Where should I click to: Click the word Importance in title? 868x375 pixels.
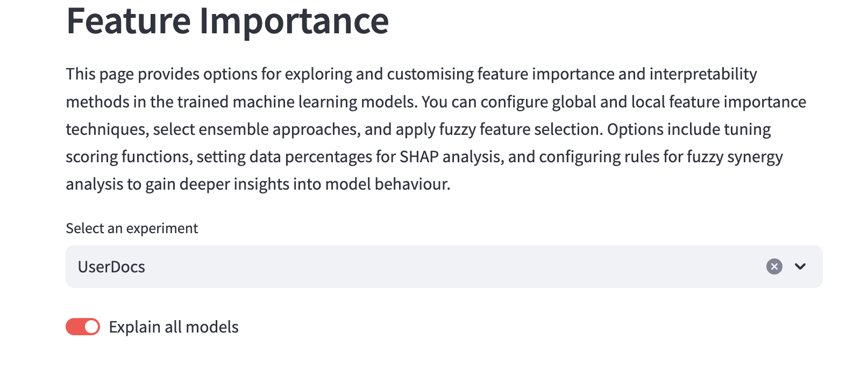click(x=294, y=21)
